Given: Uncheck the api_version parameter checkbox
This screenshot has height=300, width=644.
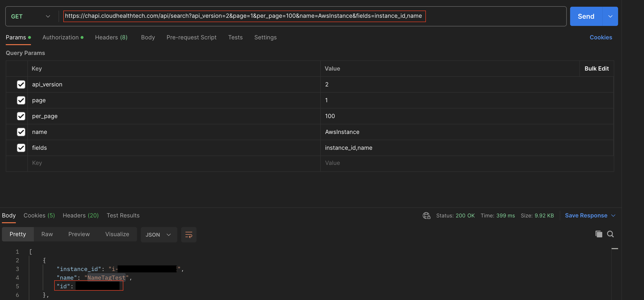Looking at the screenshot, I should [21, 84].
